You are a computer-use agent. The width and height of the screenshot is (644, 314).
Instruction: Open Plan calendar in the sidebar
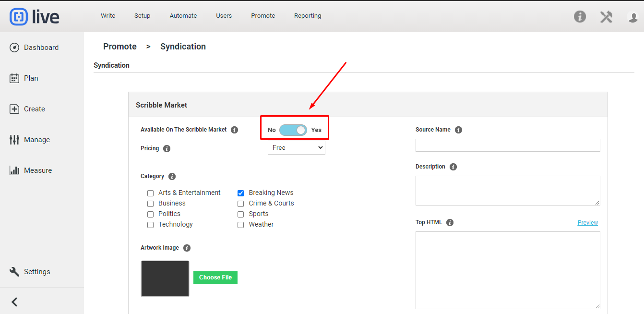tap(24, 78)
